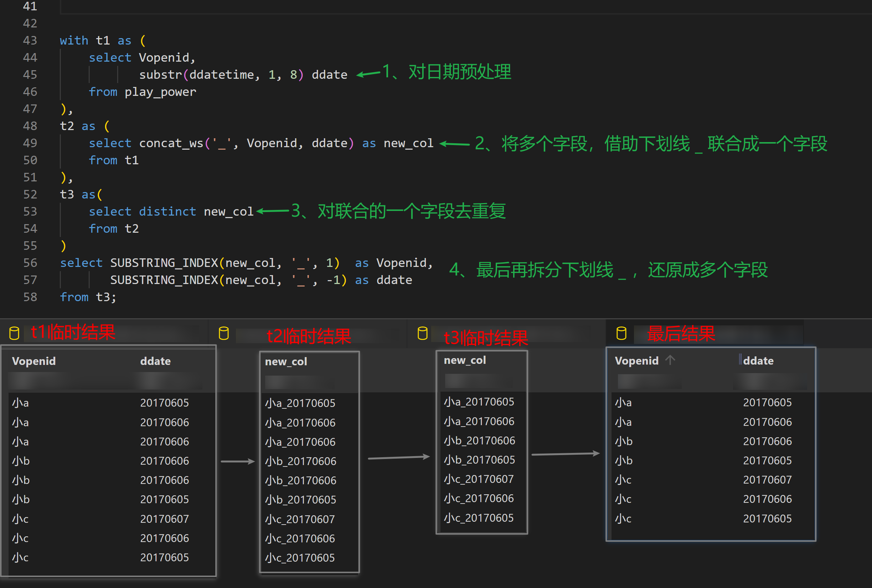Click Vopenid filter box in final result
This screenshot has height=588, width=872.
[x=650, y=381]
